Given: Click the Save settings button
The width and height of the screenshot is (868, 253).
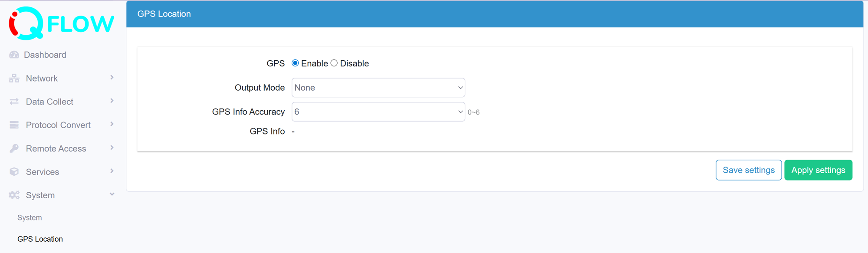Looking at the screenshot, I should coord(748,170).
